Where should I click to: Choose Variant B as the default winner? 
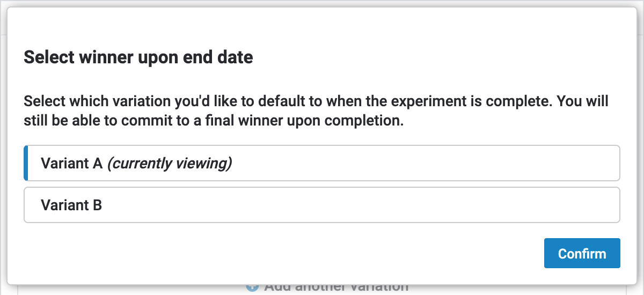click(322, 205)
